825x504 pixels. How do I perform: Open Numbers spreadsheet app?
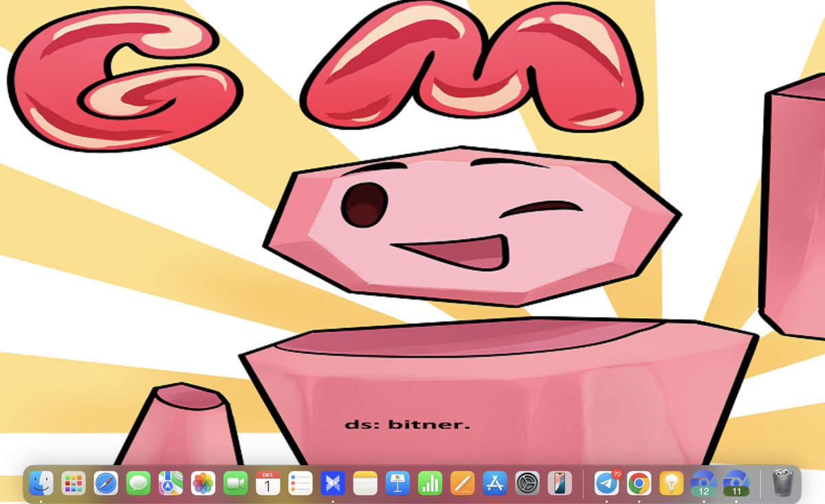pos(430,483)
